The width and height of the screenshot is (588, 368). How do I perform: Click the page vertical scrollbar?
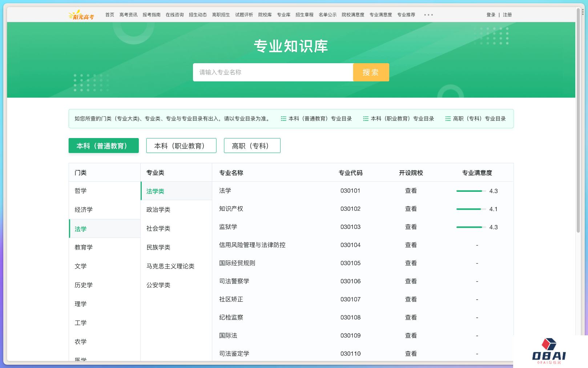click(x=578, y=120)
